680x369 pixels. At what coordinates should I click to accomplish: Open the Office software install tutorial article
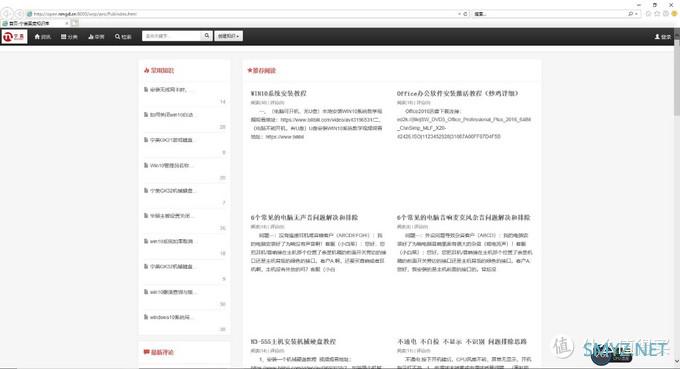(458, 93)
